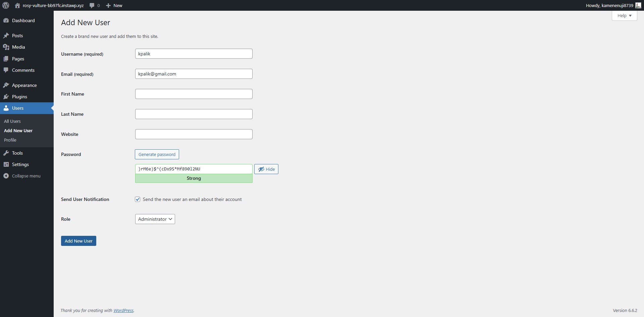Click the Collapse menu arrow icon

6,176
